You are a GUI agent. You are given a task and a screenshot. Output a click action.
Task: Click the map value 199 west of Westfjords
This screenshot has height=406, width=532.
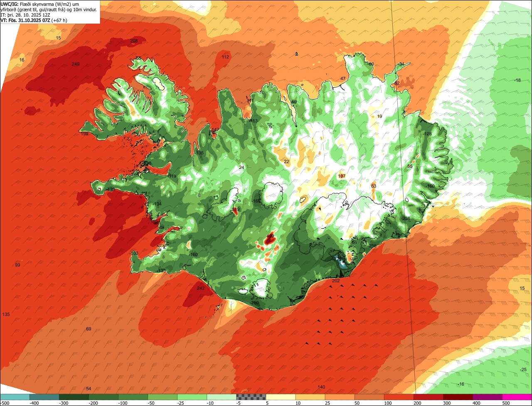point(84,134)
